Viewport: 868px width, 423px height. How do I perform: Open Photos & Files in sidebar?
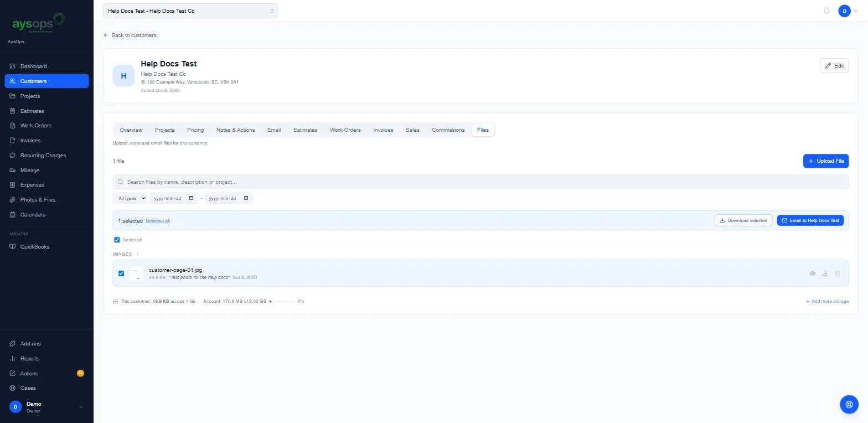point(46,200)
